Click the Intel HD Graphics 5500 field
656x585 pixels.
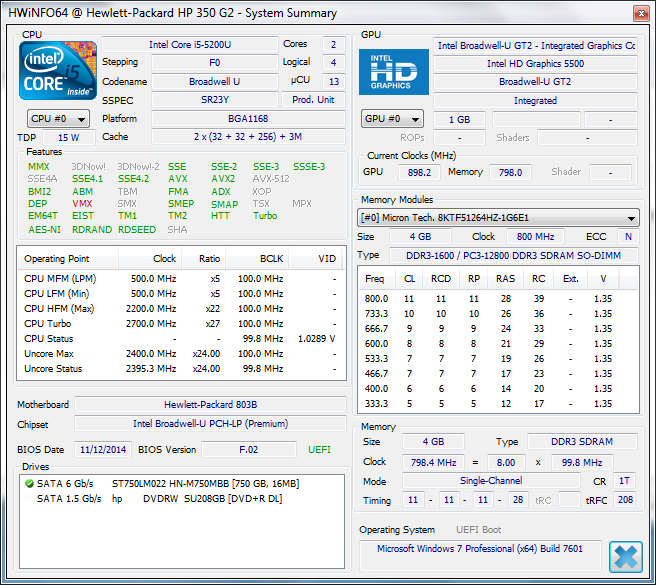pyautogui.click(x=535, y=63)
